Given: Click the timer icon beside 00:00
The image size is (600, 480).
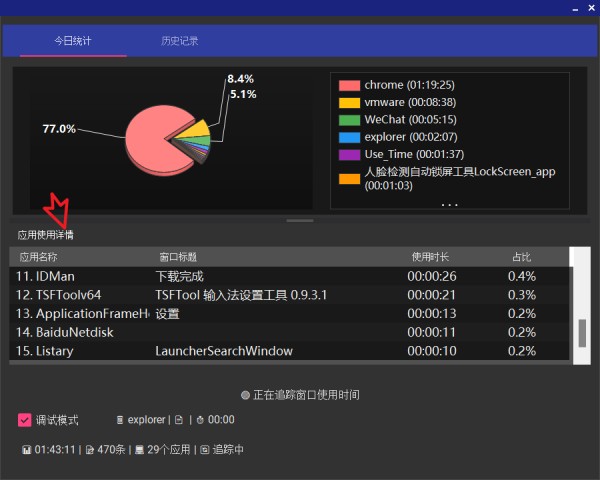Looking at the screenshot, I should pyautogui.click(x=200, y=421).
